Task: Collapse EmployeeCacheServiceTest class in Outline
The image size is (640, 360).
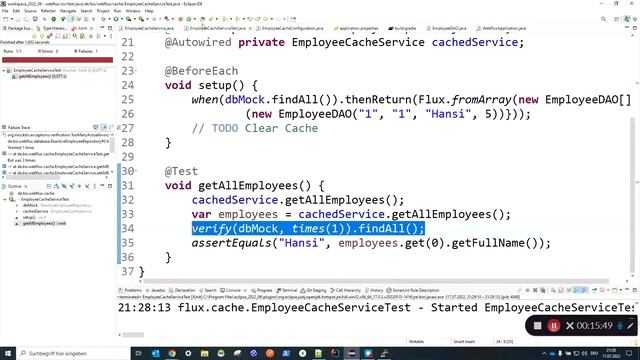Action: [x=5, y=199]
